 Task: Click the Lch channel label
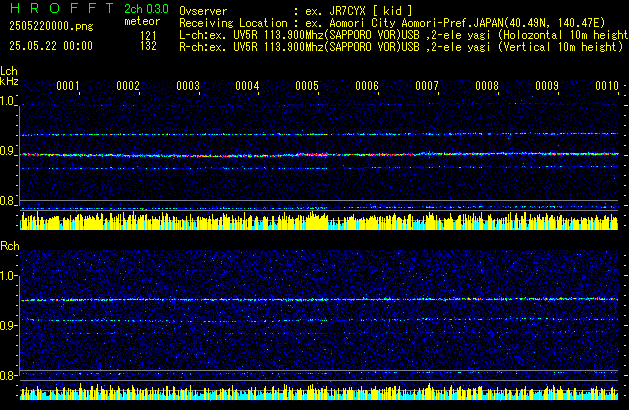(9, 71)
